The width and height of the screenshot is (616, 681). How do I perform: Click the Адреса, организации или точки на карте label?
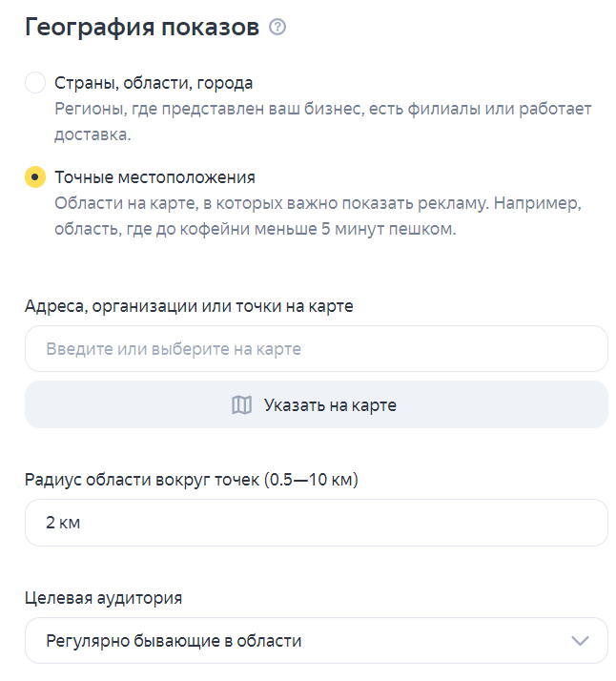189,306
